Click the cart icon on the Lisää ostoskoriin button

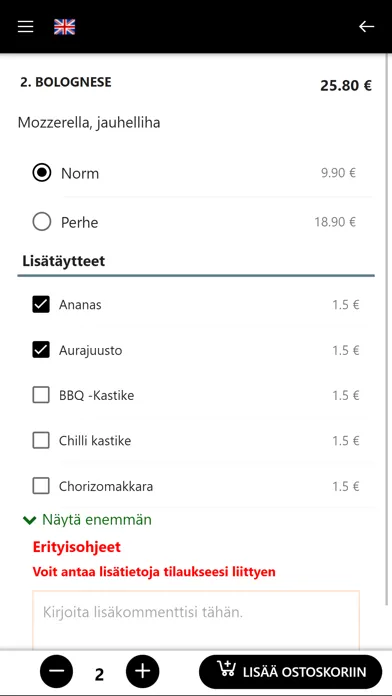tap(226, 669)
